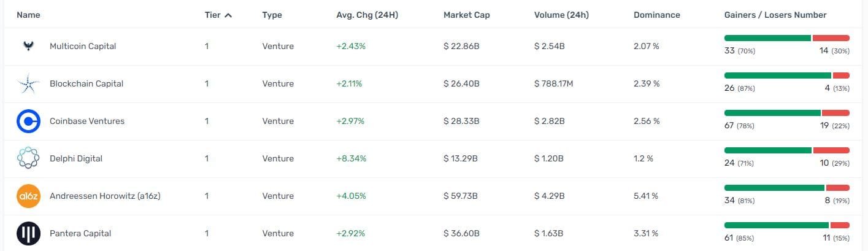Open the Delphi Digital fund link
This screenshot has height=251, width=868.
coord(76,158)
